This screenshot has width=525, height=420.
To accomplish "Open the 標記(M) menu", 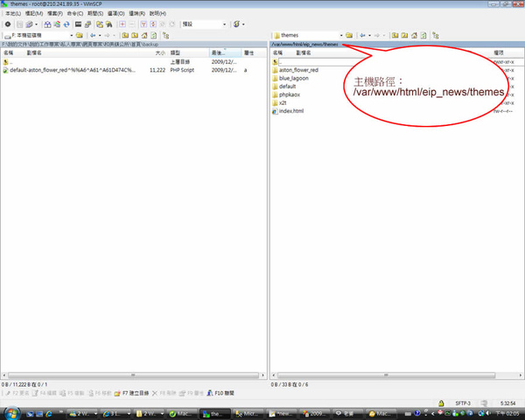I will tap(34, 13).
